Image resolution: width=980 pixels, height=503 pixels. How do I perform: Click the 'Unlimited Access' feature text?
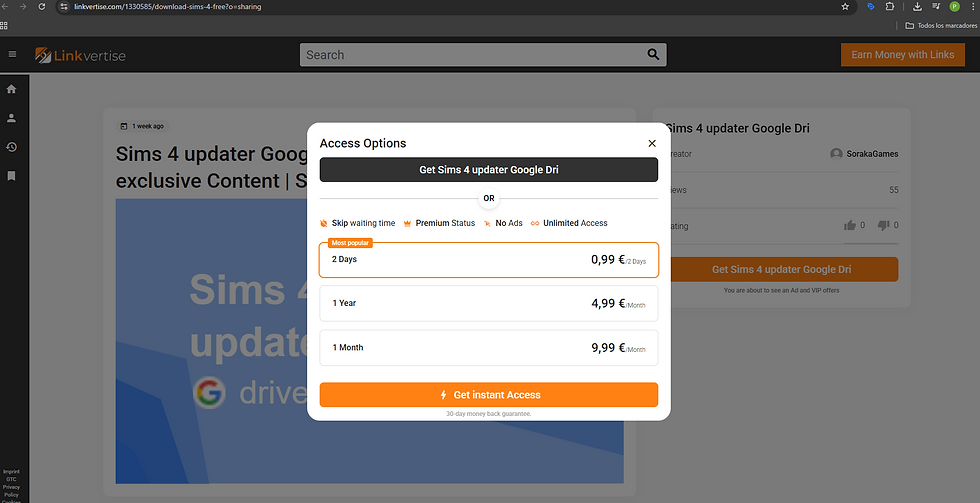pos(575,223)
